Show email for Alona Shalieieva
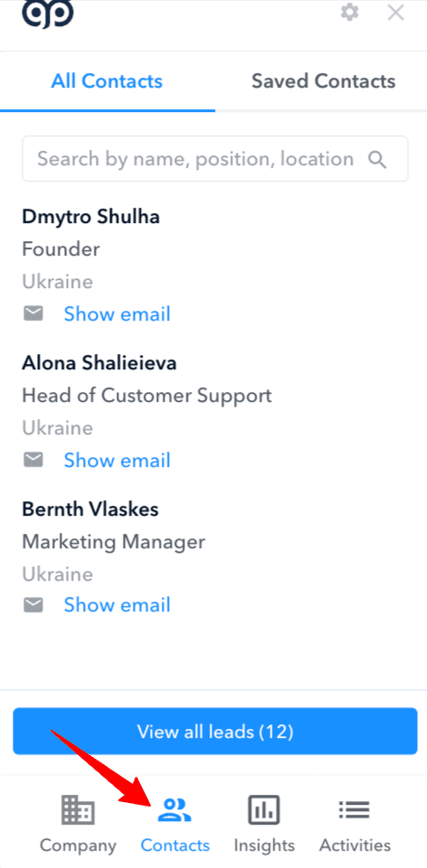This screenshot has width=427, height=868. point(117,460)
